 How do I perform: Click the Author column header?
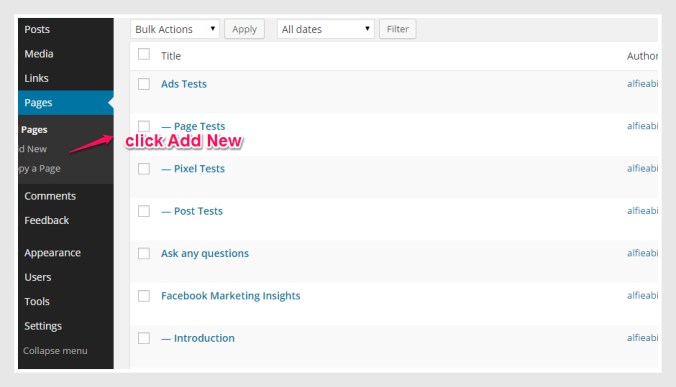coord(642,56)
